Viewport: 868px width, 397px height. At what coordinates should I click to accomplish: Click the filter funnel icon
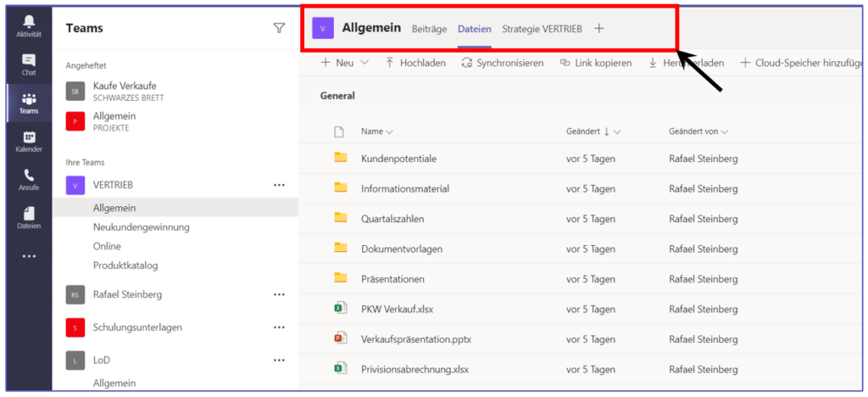point(279,28)
